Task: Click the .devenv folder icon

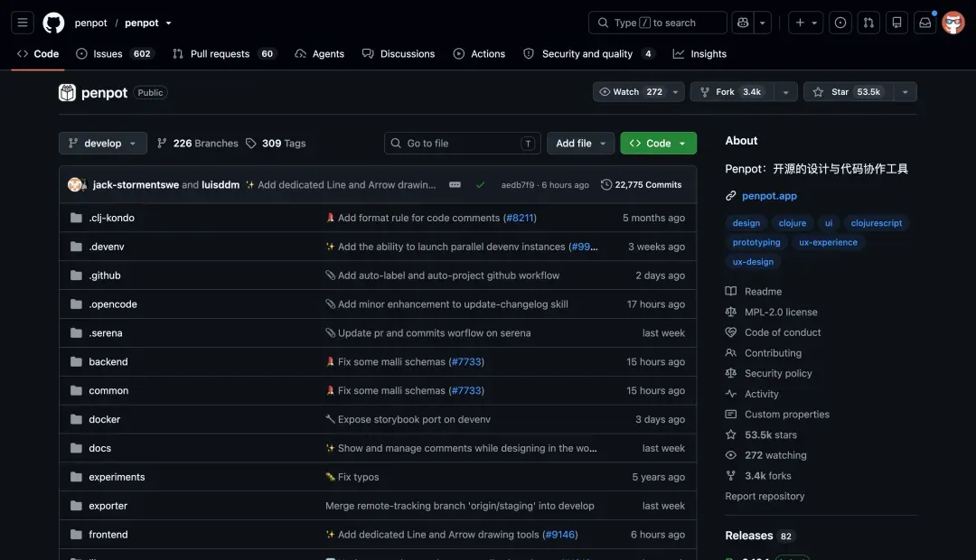Action: pos(76,247)
